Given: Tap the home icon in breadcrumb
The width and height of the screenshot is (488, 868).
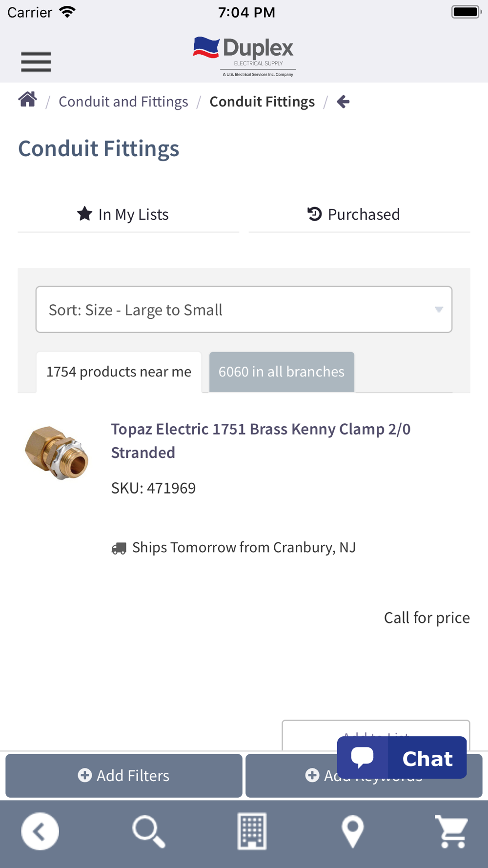Looking at the screenshot, I should [x=28, y=100].
